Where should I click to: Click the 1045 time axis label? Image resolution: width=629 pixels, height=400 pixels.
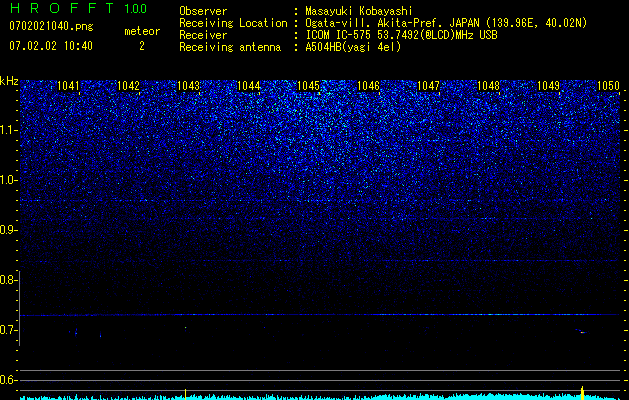pos(308,86)
